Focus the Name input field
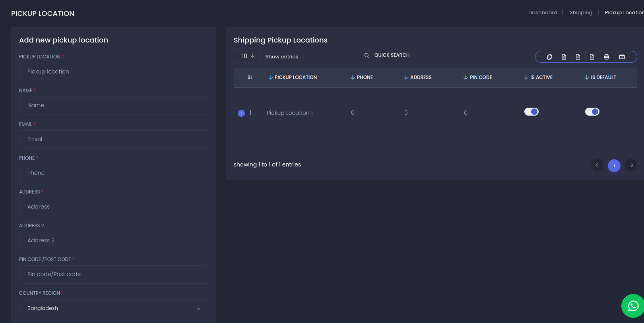This screenshot has height=323, width=644. [x=114, y=106]
